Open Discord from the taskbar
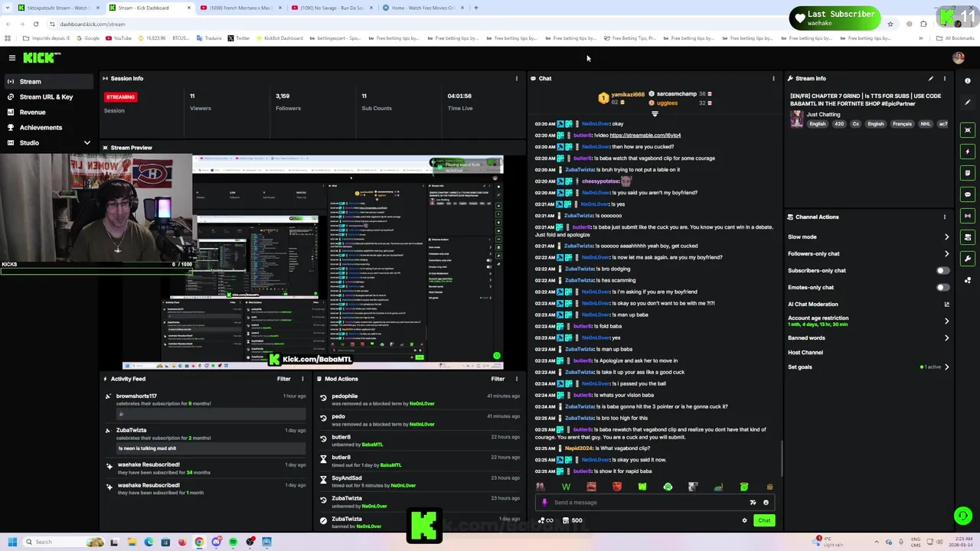Viewport: 980px width, 551px height. (x=216, y=542)
